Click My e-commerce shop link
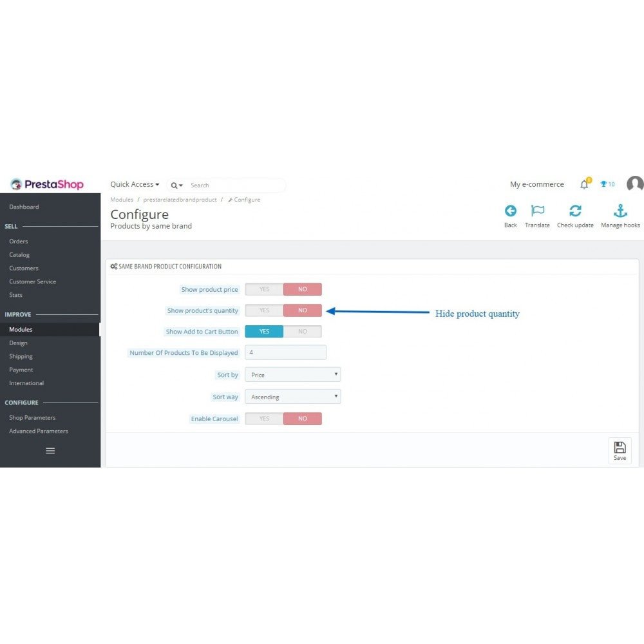This screenshot has height=644, width=644. (x=537, y=184)
